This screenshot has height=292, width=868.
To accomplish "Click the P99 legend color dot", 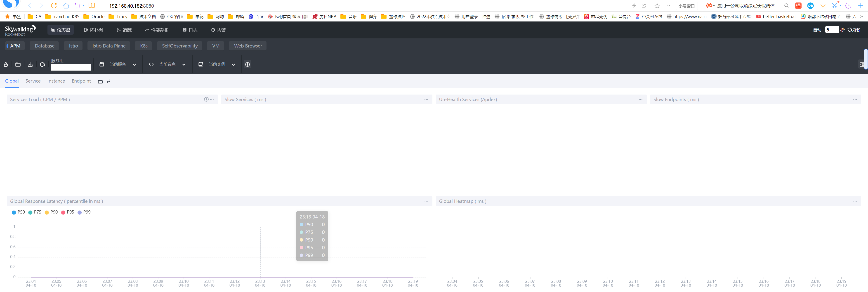I will pyautogui.click(x=80, y=212).
